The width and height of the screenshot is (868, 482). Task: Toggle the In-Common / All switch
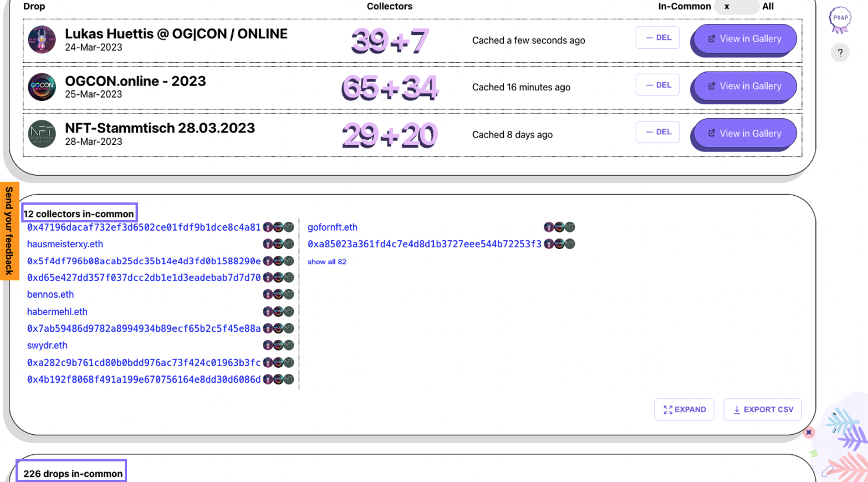[736, 7]
